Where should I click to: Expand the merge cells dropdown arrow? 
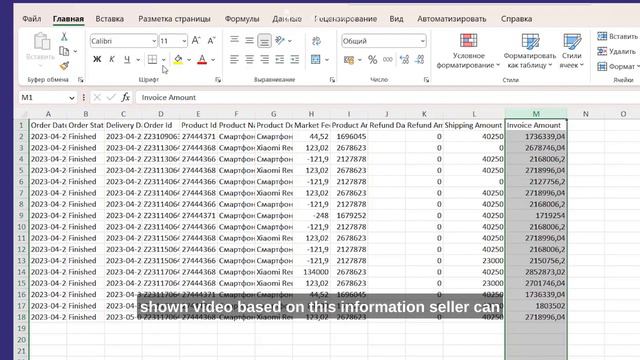[x=327, y=60]
